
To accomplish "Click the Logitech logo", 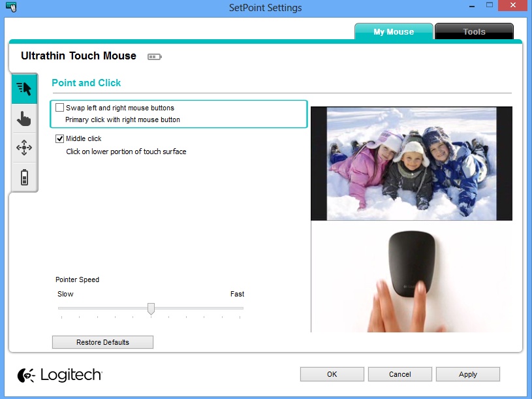I will (x=59, y=375).
